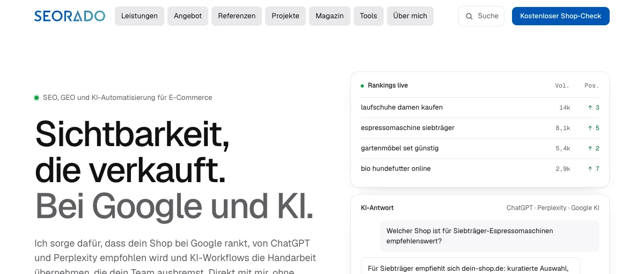Click the Vol. column header

[x=562, y=86]
